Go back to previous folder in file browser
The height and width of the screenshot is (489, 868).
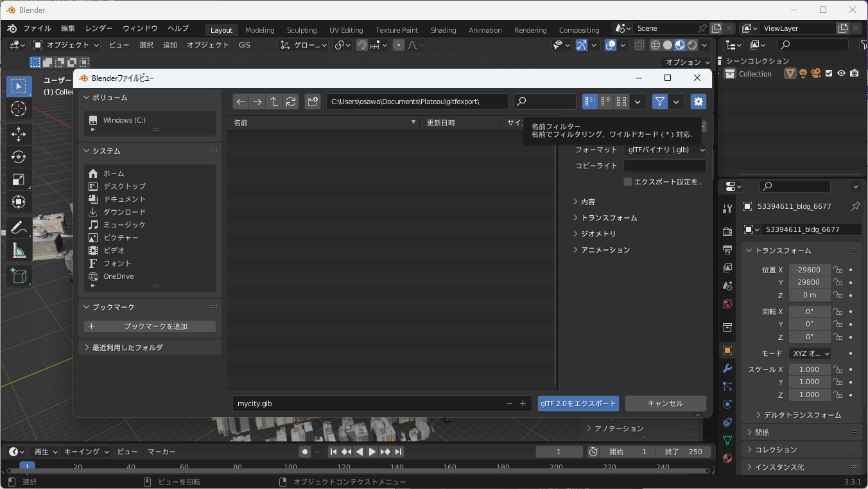point(241,102)
